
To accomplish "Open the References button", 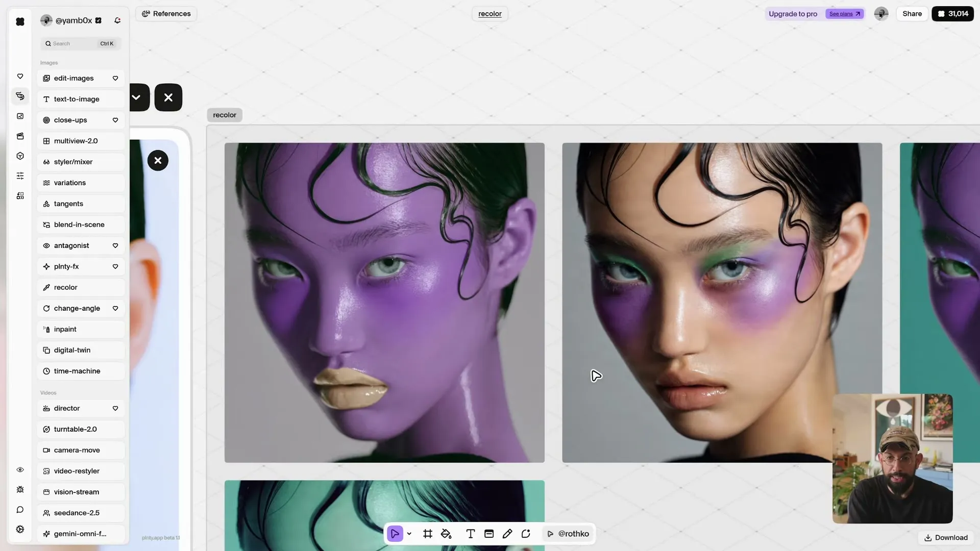I will point(166,14).
